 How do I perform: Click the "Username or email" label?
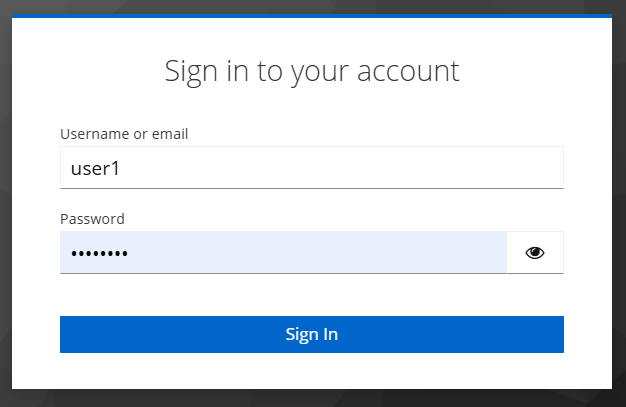click(x=124, y=134)
